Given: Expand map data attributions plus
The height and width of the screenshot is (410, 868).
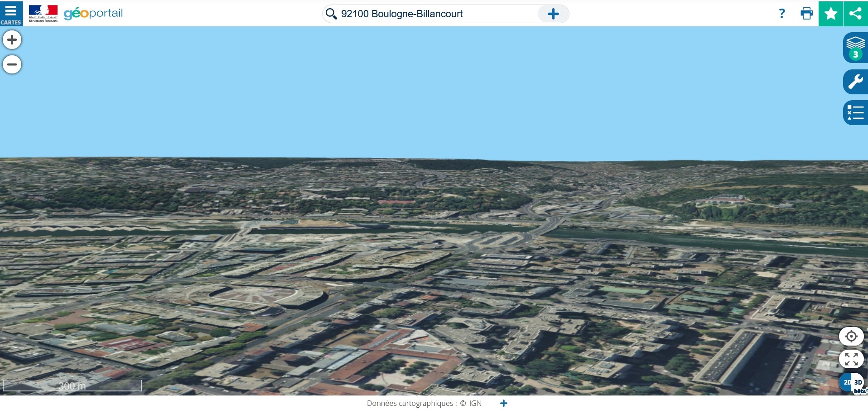Looking at the screenshot, I should point(504,403).
